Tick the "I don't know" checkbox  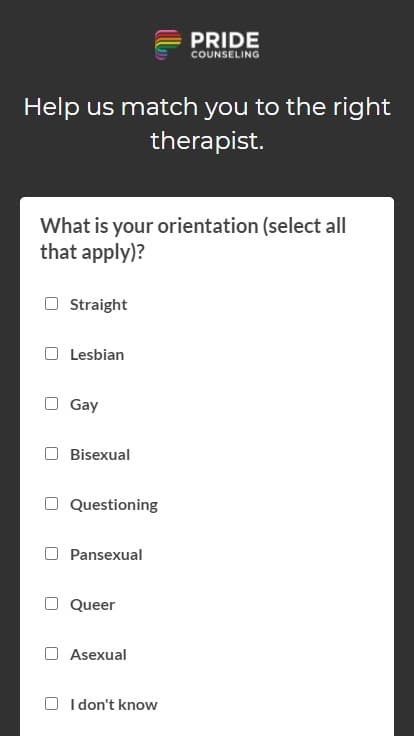click(52, 704)
